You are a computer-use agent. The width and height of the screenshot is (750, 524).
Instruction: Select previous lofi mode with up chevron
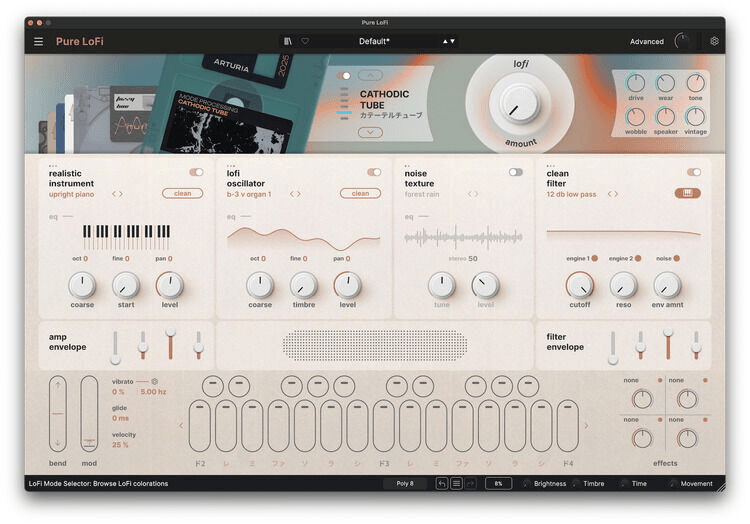click(370, 76)
